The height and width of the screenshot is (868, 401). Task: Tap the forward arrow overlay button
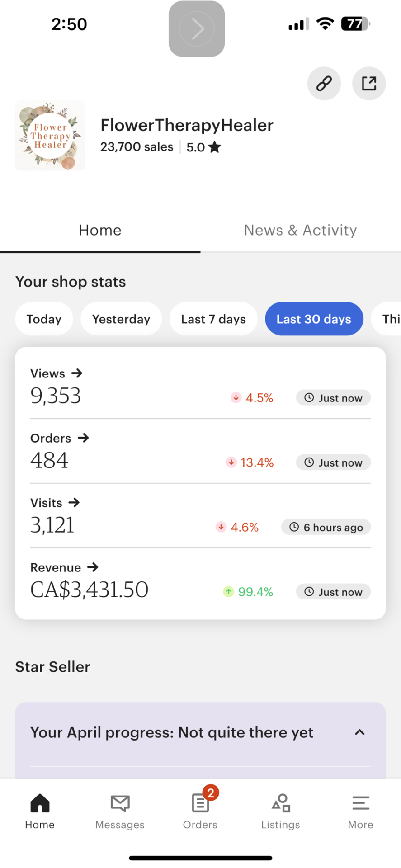click(x=197, y=29)
